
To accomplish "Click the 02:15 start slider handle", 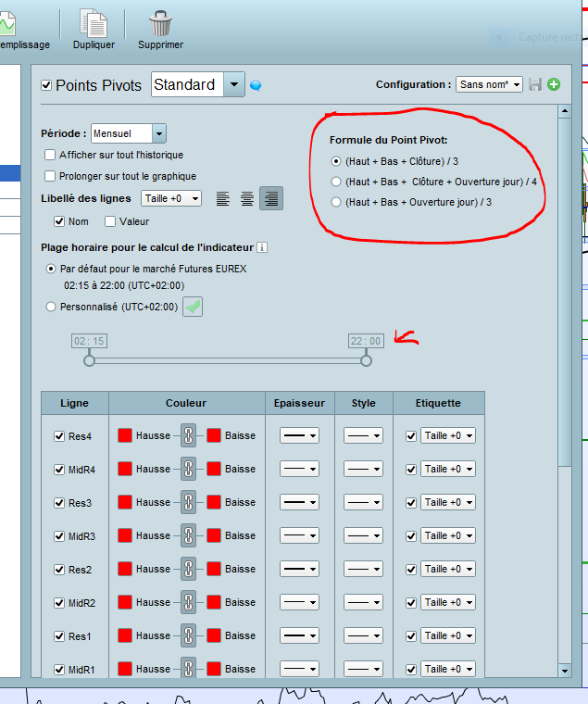I will point(89,360).
